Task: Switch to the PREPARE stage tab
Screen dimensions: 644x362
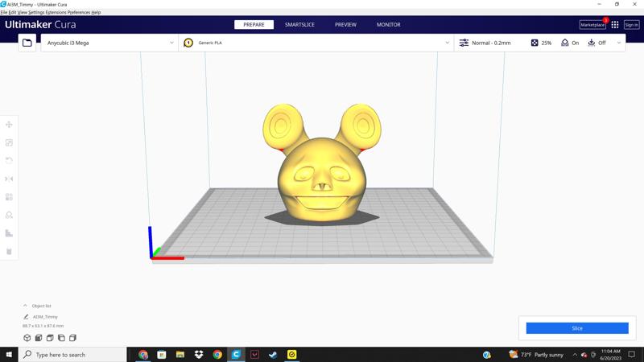Action: 254,25
